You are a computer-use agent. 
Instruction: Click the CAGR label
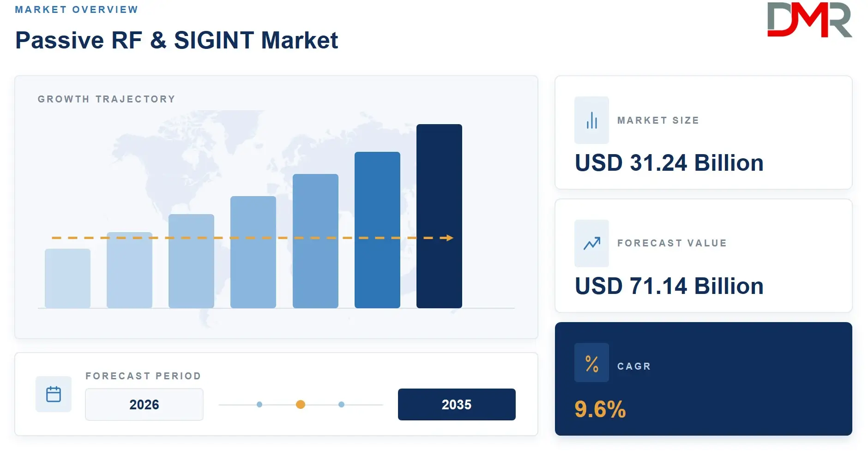pyautogui.click(x=634, y=366)
